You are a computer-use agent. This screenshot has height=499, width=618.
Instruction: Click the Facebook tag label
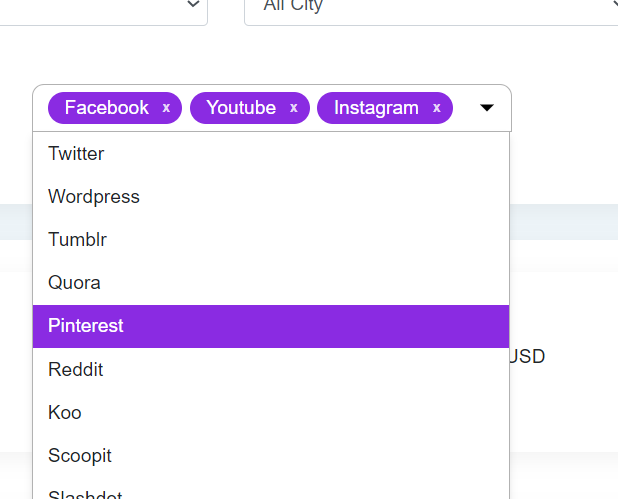tap(106, 108)
